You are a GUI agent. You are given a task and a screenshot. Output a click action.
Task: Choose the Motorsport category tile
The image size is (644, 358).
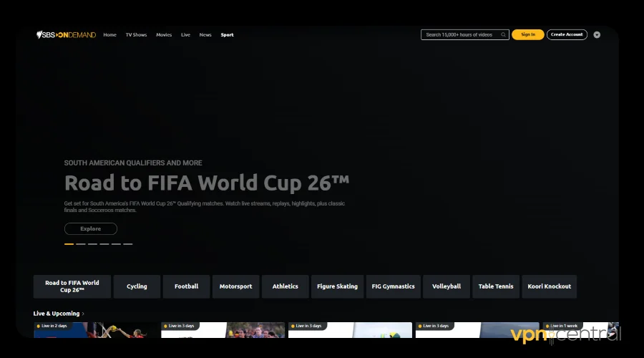click(x=235, y=286)
